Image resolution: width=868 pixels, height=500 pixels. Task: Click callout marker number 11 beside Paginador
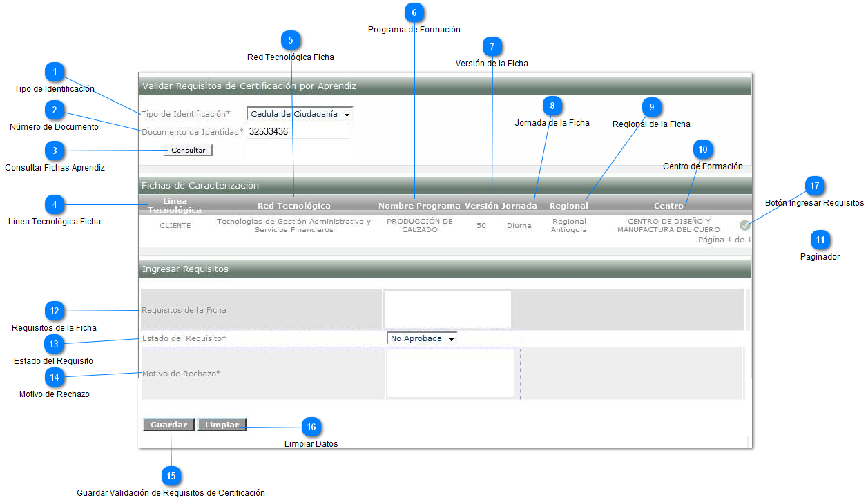820,240
